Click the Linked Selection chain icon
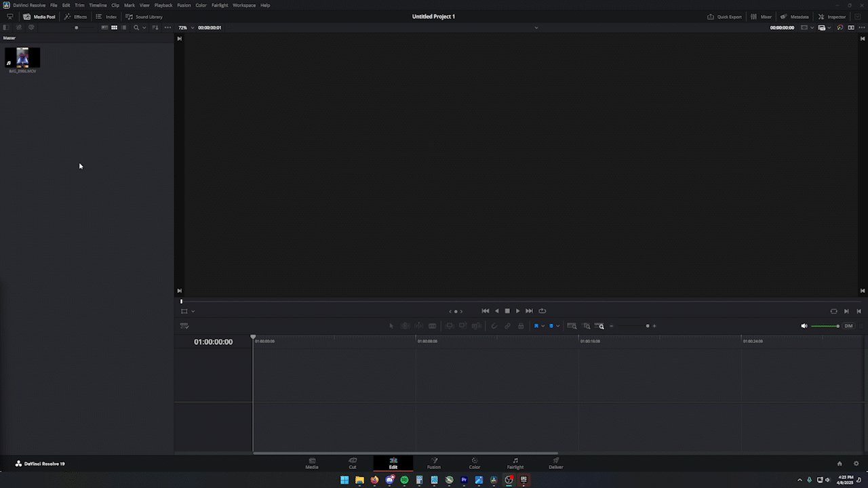This screenshot has height=488, width=868. [507, 326]
